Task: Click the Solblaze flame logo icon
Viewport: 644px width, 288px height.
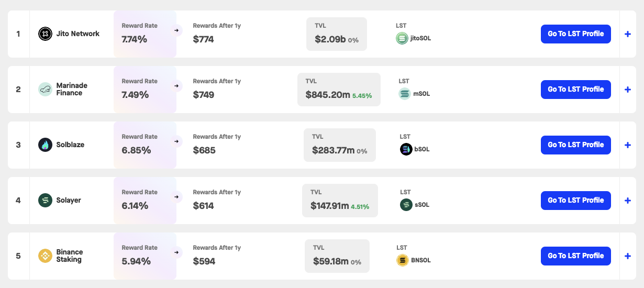Action: point(46,145)
